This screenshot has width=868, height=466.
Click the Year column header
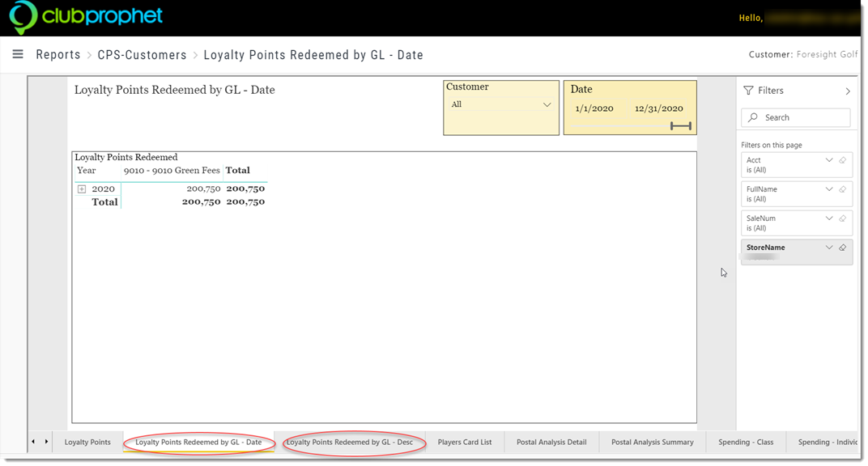[87, 171]
